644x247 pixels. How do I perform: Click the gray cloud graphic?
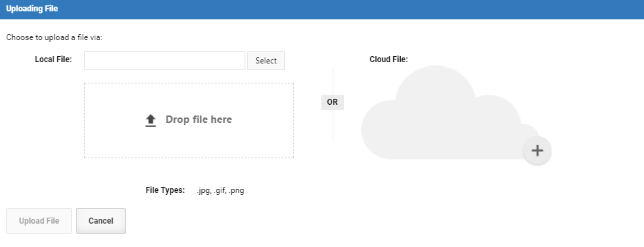[x=450, y=113]
